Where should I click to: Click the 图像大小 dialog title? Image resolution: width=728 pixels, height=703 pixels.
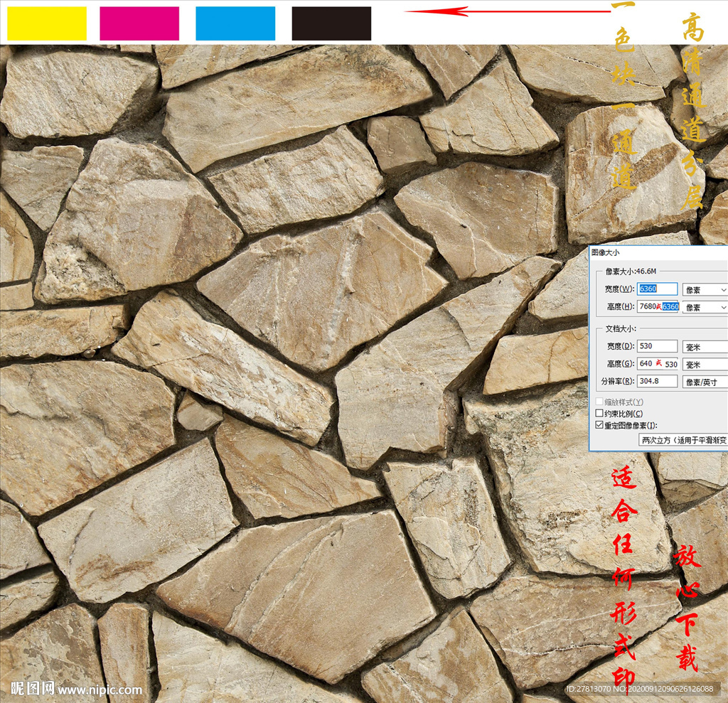[605, 252]
